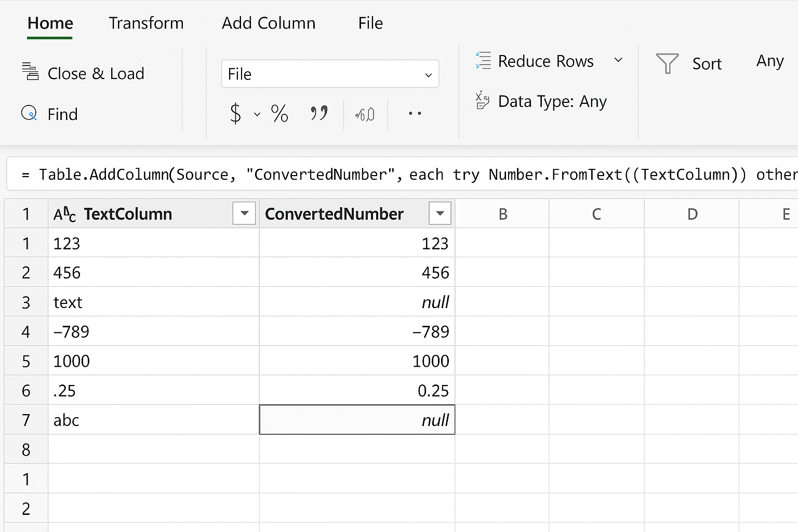
Task: Click inside the formula bar
Action: (402, 174)
